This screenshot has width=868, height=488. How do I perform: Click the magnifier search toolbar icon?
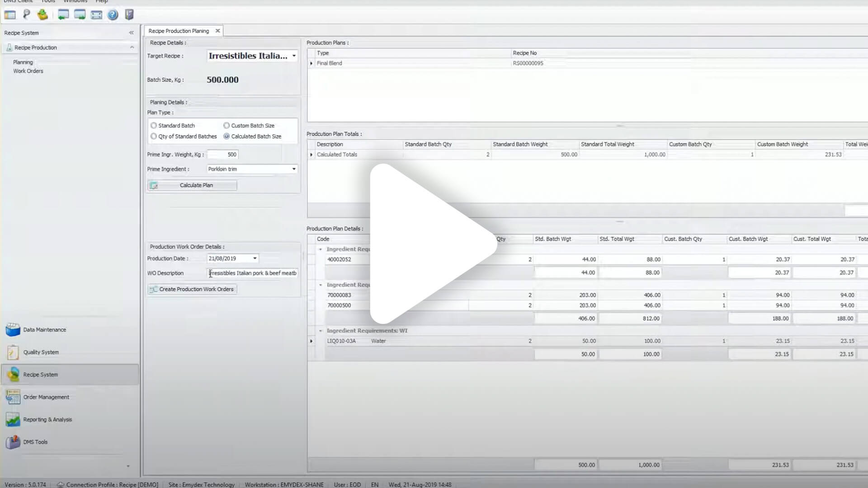[26, 15]
